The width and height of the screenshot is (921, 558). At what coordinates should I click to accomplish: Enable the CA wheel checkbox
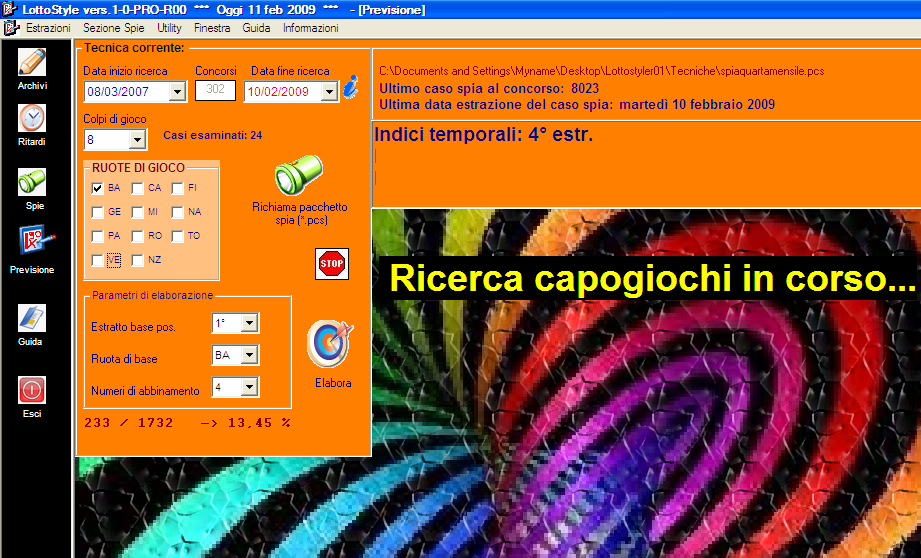coord(137,188)
